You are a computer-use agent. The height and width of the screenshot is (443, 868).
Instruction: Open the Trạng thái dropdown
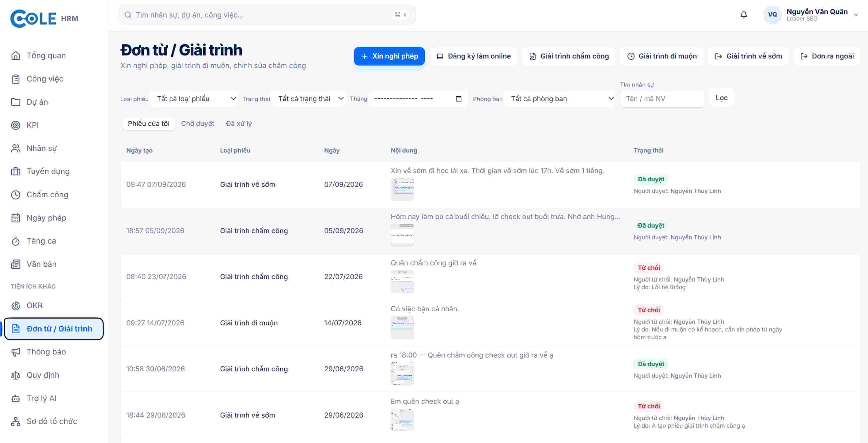click(309, 99)
